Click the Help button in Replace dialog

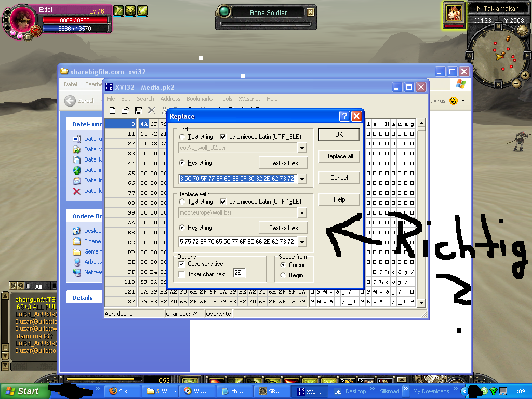(339, 199)
